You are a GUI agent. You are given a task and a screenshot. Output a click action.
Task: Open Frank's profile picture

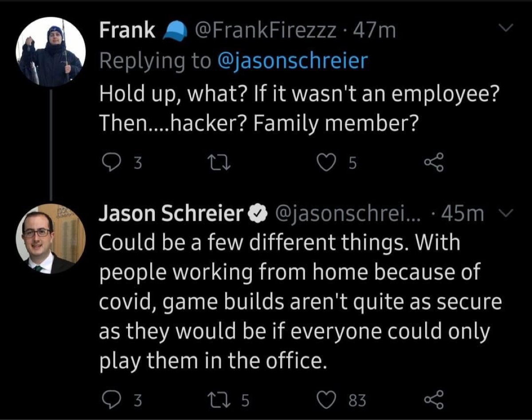51,52
